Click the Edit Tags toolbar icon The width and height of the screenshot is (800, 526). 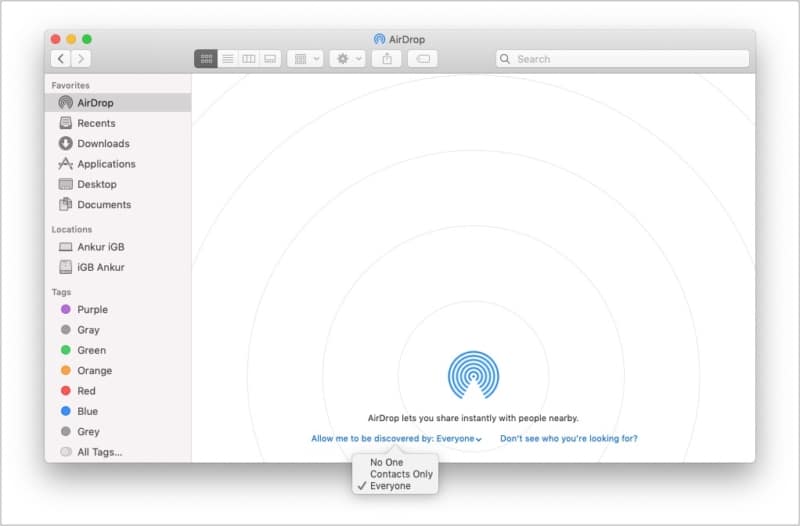point(422,59)
